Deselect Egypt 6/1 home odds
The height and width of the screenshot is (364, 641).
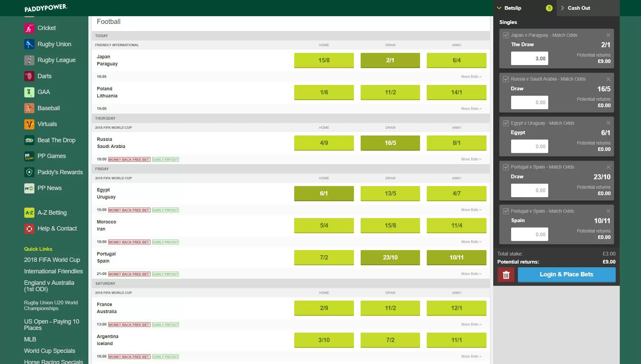(x=324, y=193)
